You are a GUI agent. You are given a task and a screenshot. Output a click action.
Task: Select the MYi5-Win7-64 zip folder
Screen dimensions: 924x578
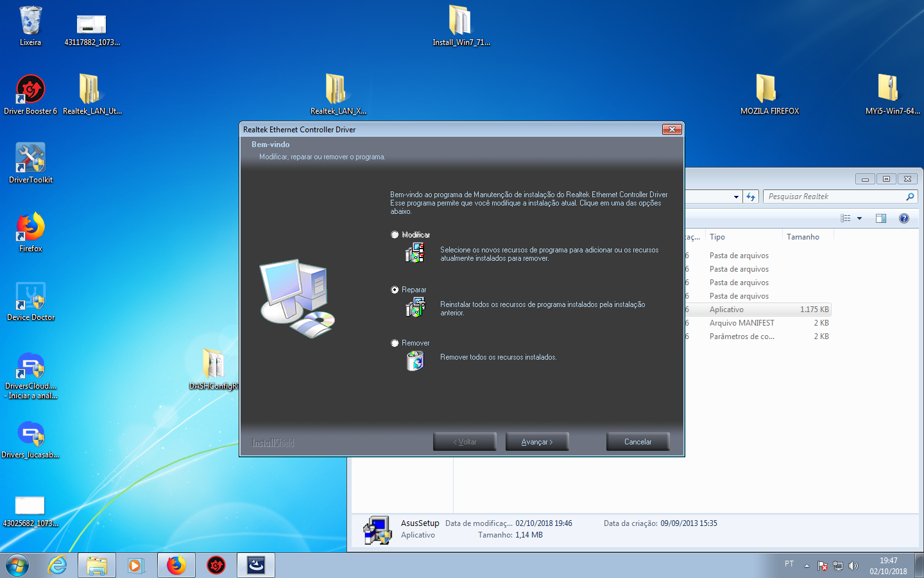click(x=893, y=94)
